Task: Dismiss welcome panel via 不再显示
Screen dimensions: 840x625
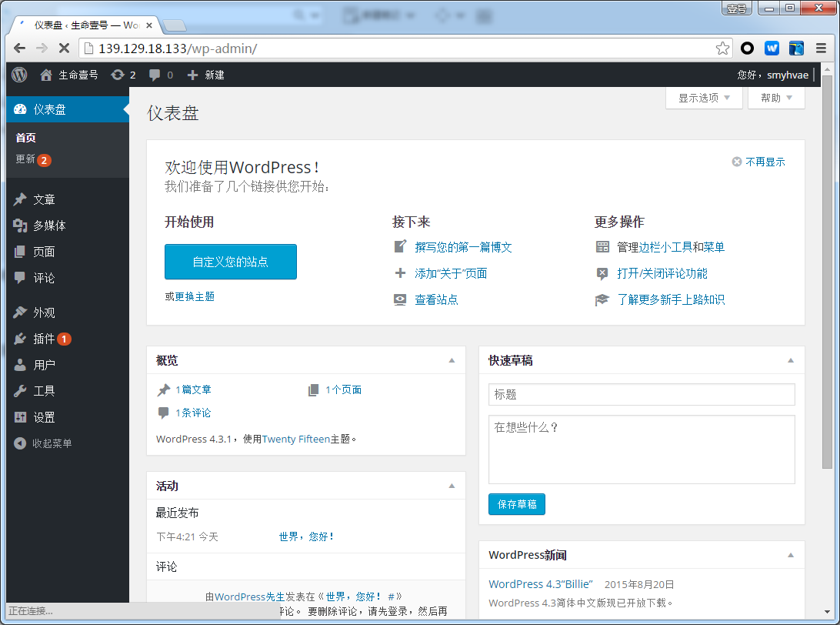Action: [758, 162]
